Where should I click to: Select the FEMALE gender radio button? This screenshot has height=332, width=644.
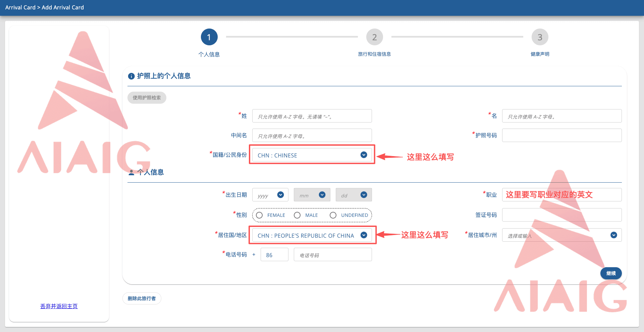pyautogui.click(x=259, y=215)
